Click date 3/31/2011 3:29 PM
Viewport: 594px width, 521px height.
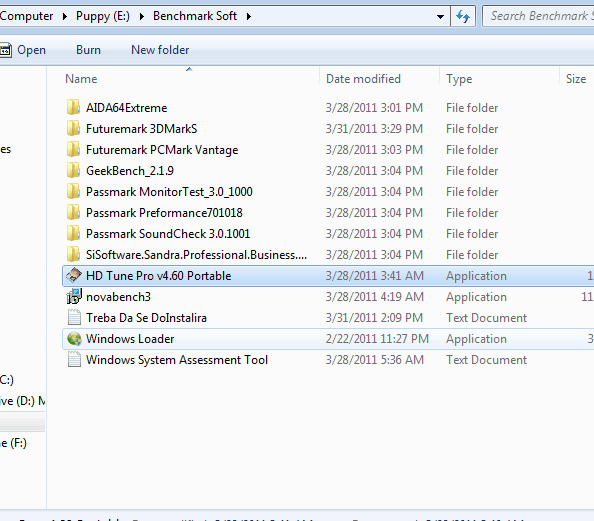click(x=374, y=128)
